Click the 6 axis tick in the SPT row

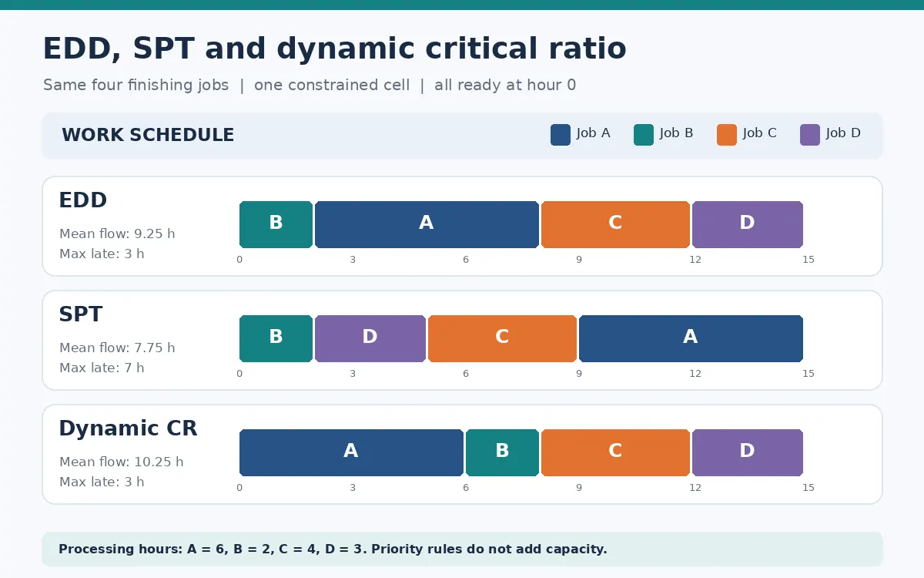(466, 374)
